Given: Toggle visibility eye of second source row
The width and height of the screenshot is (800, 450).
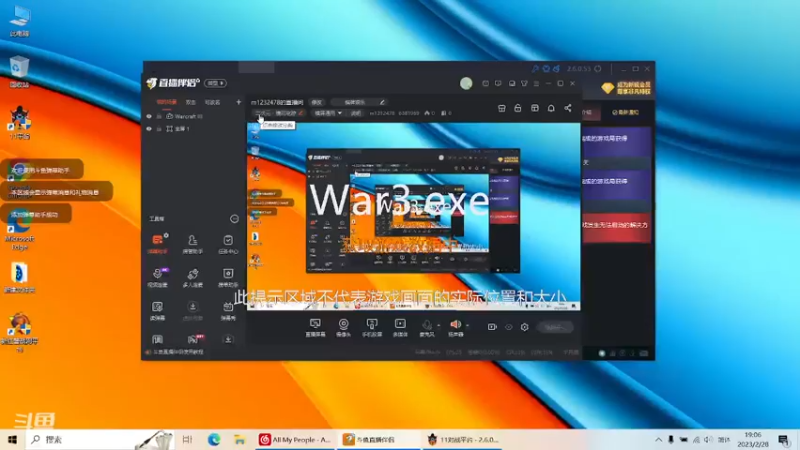Looking at the screenshot, I should pos(149,129).
